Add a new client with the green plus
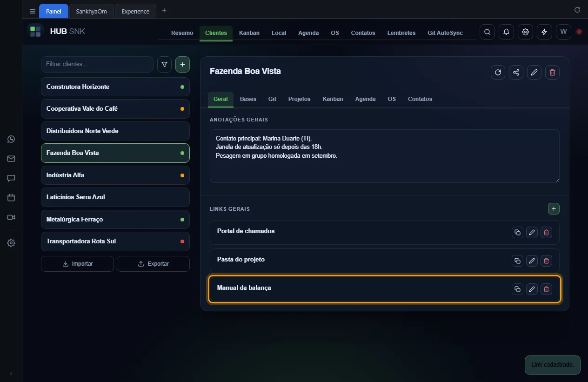Screen dimensions: 588x382 pos(182,65)
